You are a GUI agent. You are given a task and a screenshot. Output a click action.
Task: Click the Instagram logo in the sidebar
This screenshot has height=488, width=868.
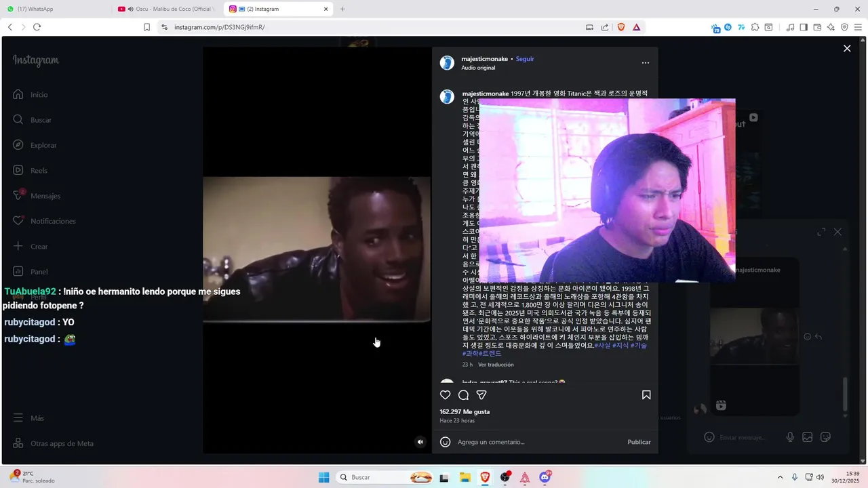[x=36, y=60]
